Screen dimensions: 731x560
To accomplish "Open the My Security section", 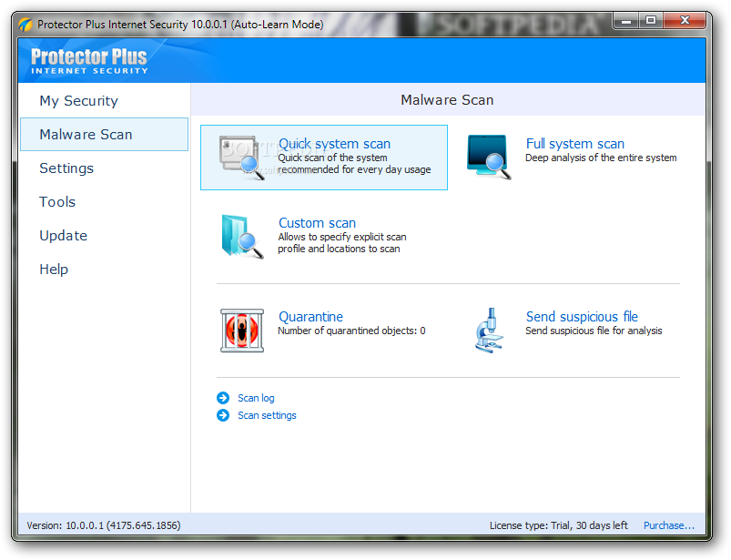I will pos(79,101).
